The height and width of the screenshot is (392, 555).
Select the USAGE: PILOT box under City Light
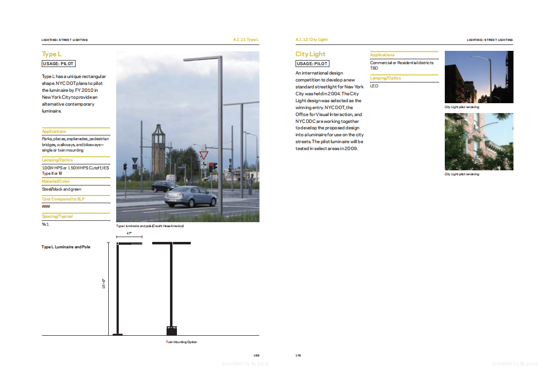click(x=312, y=64)
